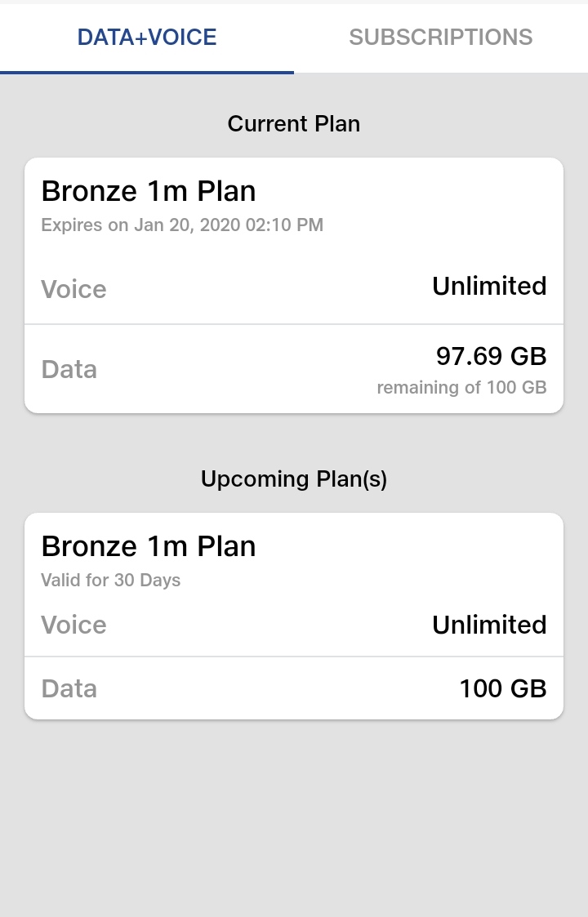The image size is (588, 917).
Task: Click the divider line in the upcoming plan card
Action: (x=294, y=657)
